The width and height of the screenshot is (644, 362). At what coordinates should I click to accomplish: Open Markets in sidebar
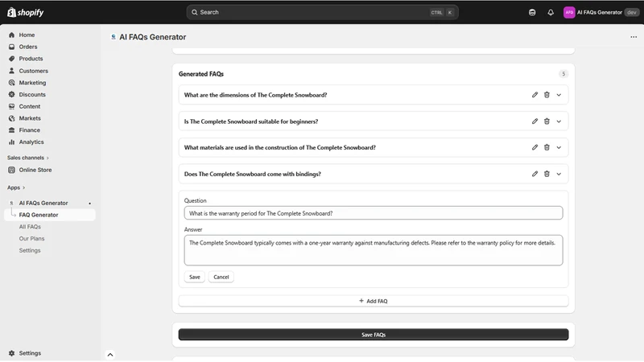30,118
